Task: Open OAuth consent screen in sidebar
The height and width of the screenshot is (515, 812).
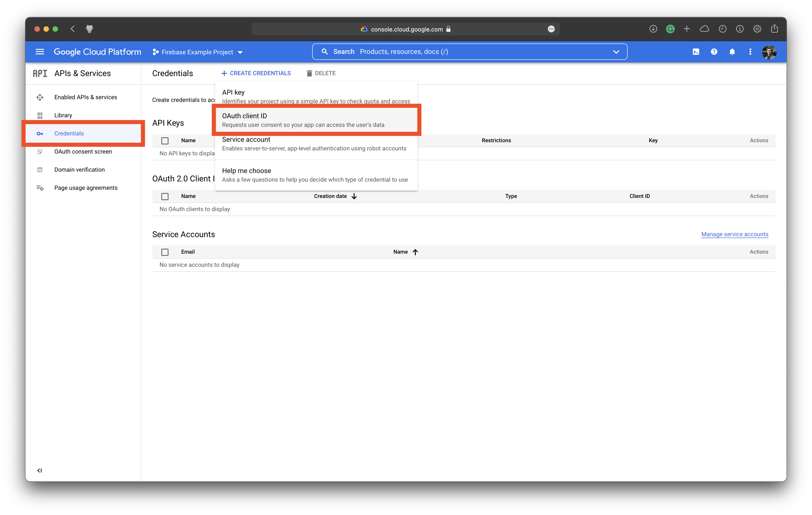Action: click(83, 152)
